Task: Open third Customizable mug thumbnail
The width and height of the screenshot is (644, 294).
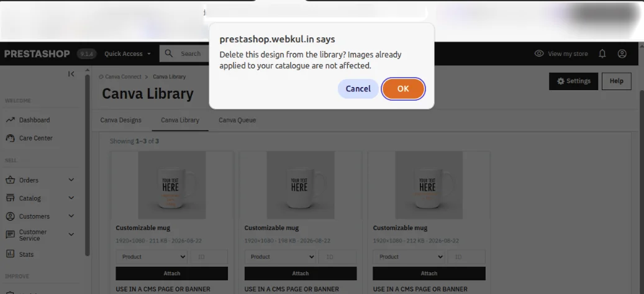Action: tap(429, 185)
